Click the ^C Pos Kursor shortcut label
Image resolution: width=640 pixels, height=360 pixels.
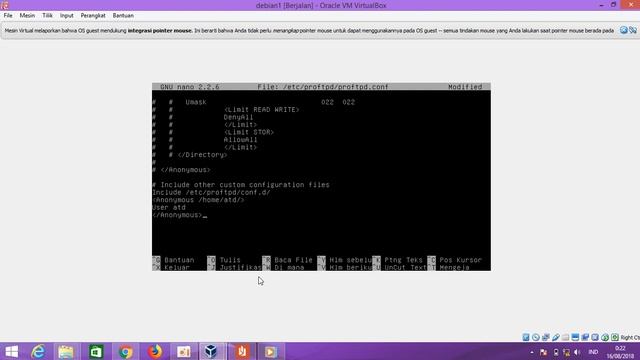pos(455,260)
